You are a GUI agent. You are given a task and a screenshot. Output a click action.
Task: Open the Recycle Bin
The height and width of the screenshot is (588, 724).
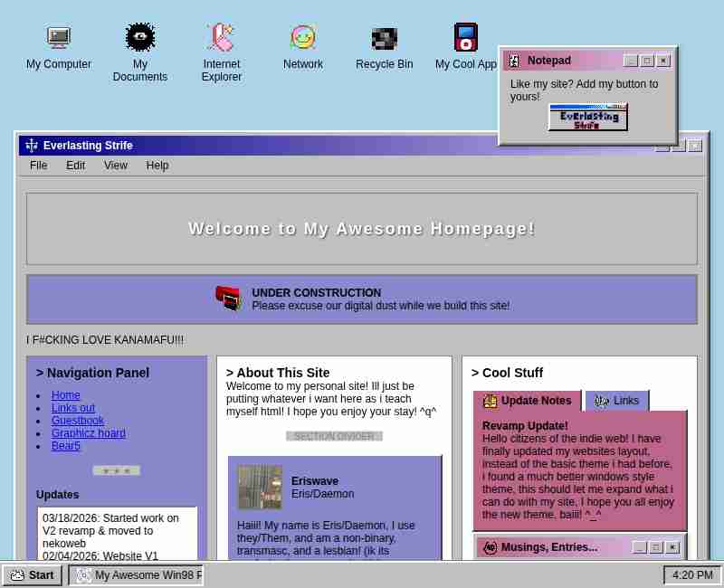pos(385,38)
